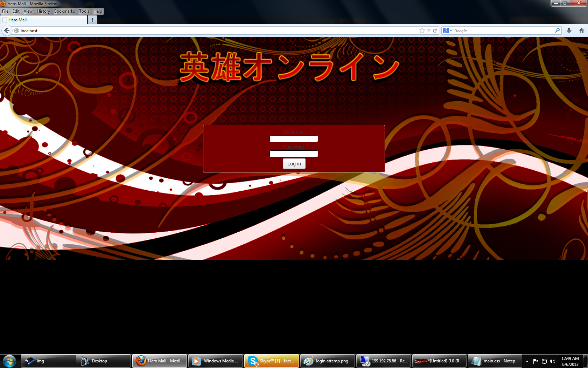Expand the Google search engine dropdown
Screen dimensions: 588x368
pyautogui.click(x=447, y=30)
